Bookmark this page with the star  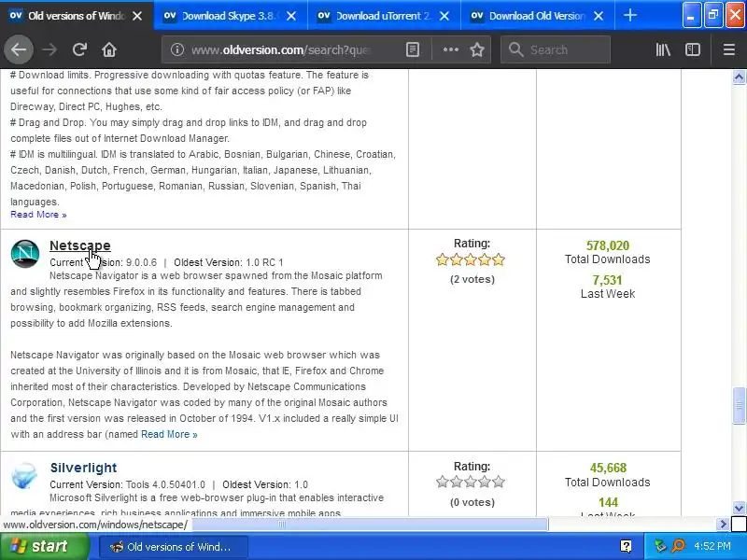pyautogui.click(x=477, y=49)
